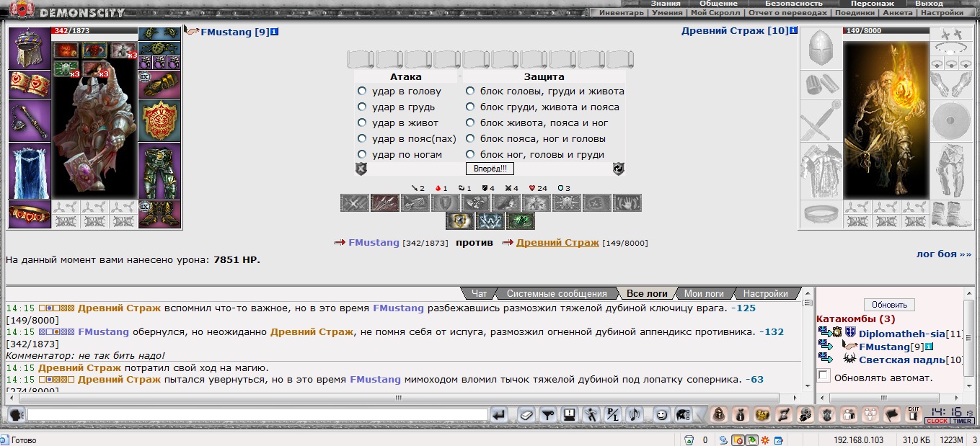Click the EXIT door icon
Viewport: 980px width, 446px height.
point(914,414)
